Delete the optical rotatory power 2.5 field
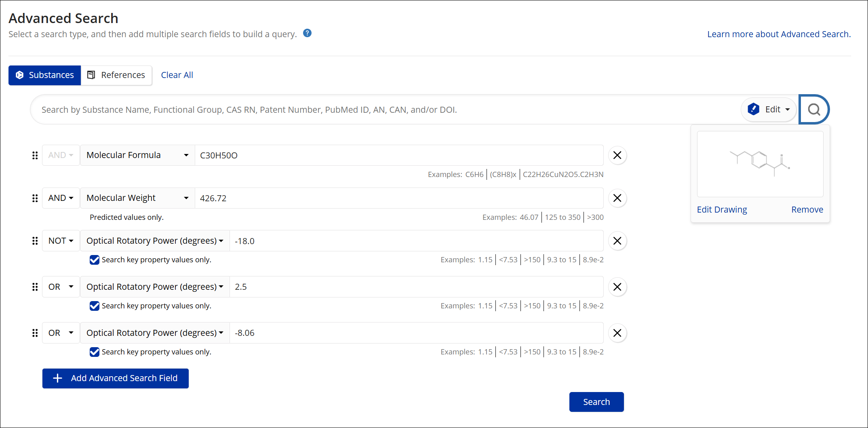 (617, 287)
